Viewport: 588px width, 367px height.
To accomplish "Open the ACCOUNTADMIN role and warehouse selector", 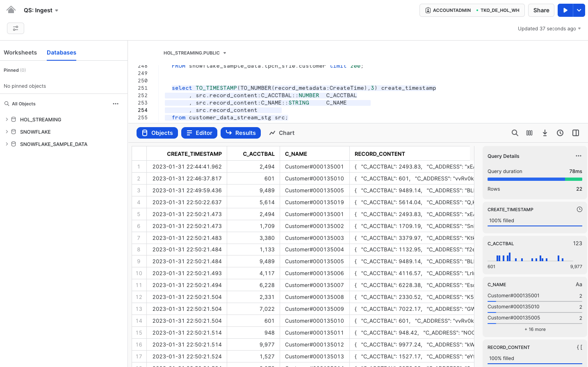I will [472, 10].
